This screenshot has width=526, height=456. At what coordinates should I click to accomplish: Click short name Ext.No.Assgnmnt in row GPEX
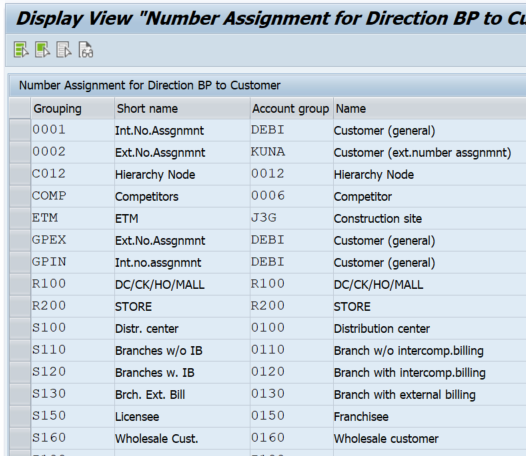(x=182, y=240)
